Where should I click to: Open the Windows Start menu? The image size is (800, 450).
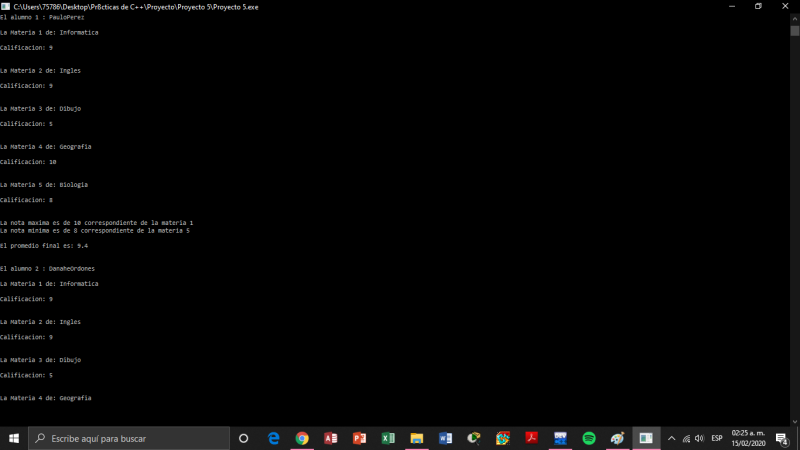pyautogui.click(x=14, y=438)
